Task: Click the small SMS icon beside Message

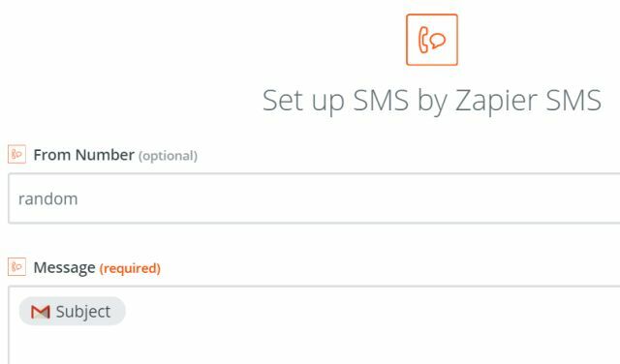Action: pos(17,267)
